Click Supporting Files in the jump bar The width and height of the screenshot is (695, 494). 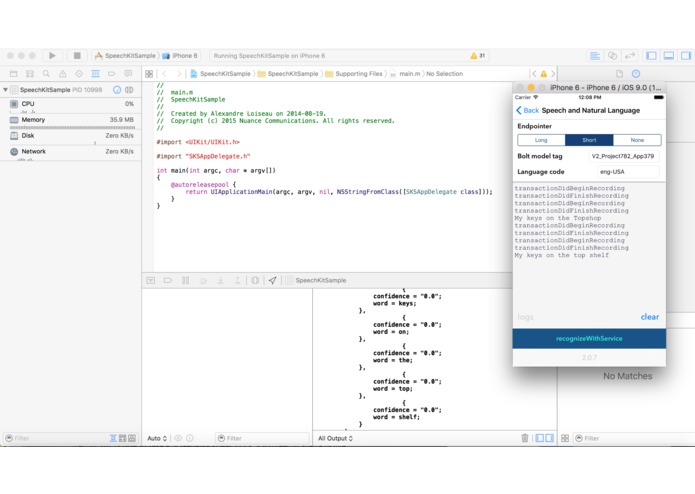[x=354, y=74]
